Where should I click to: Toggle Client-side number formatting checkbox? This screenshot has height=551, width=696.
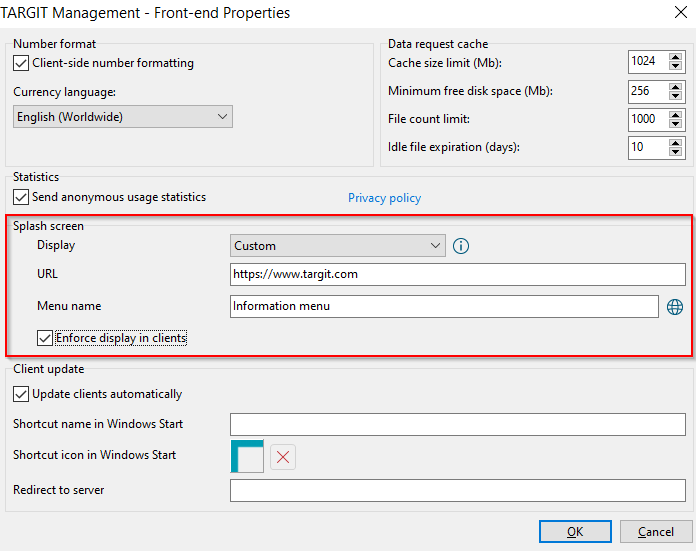tap(21, 63)
